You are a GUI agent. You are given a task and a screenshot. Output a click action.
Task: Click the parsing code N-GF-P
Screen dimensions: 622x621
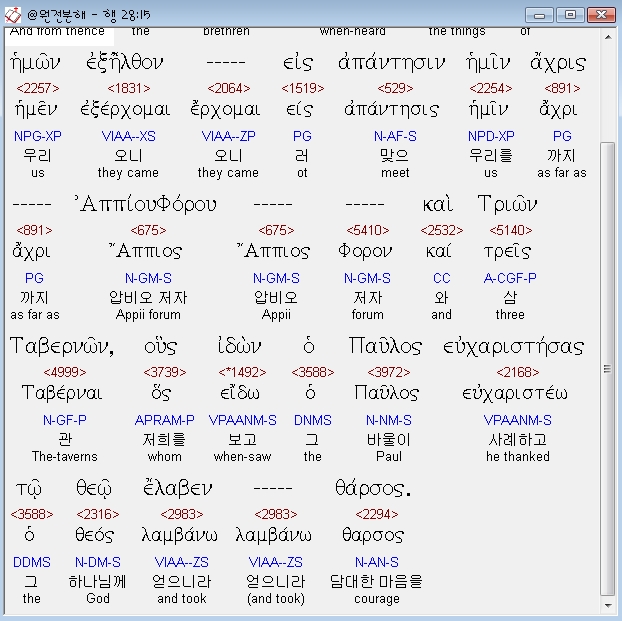[x=65, y=420]
